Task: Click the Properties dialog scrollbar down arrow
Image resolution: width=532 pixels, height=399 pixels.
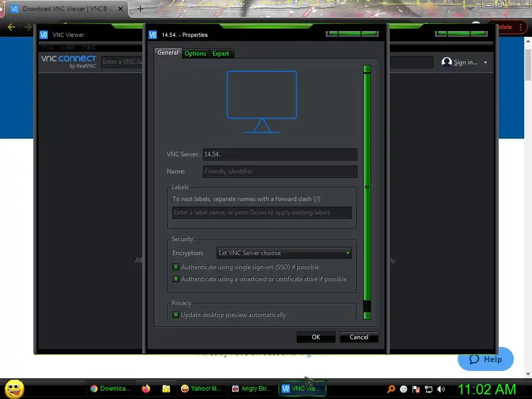Action: point(367,315)
